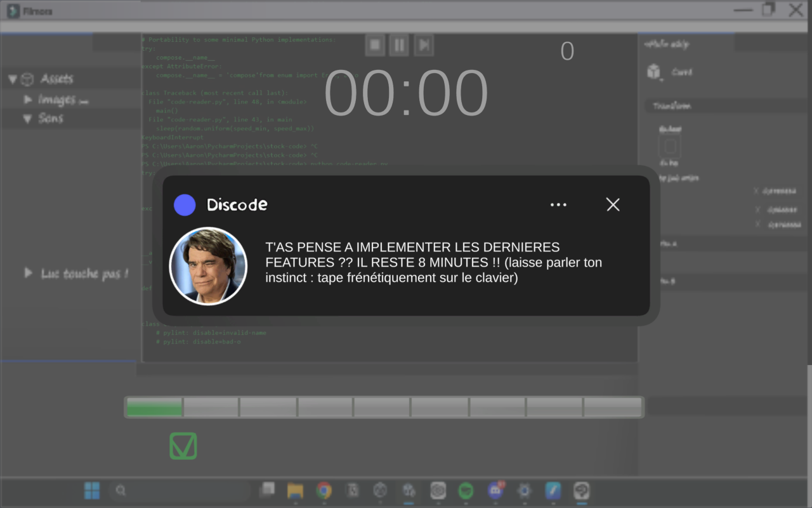Click the Discode purple circle logo
Viewport: 812px width, 508px height.
185,205
